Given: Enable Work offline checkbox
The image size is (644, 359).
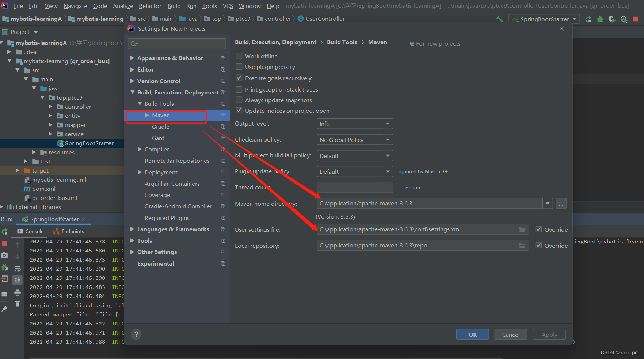Looking at the screenshot, I should (x=239, y=56).
